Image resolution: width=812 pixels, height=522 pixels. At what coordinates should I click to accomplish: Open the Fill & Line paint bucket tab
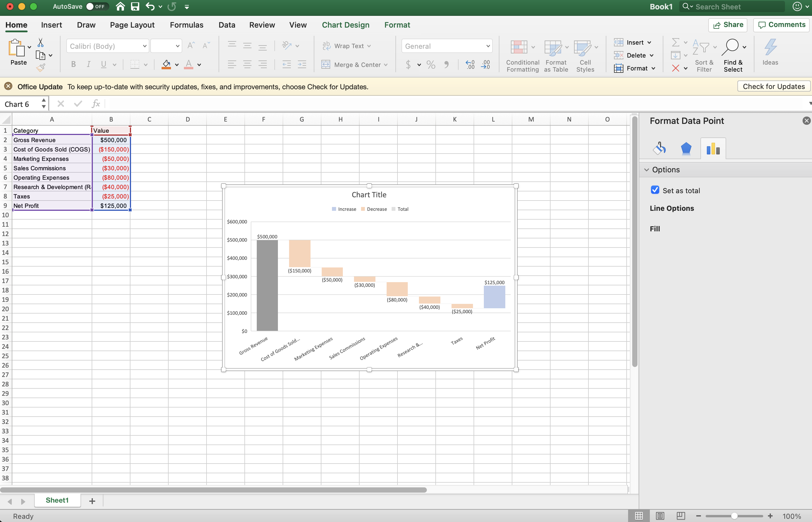[659, 149]
